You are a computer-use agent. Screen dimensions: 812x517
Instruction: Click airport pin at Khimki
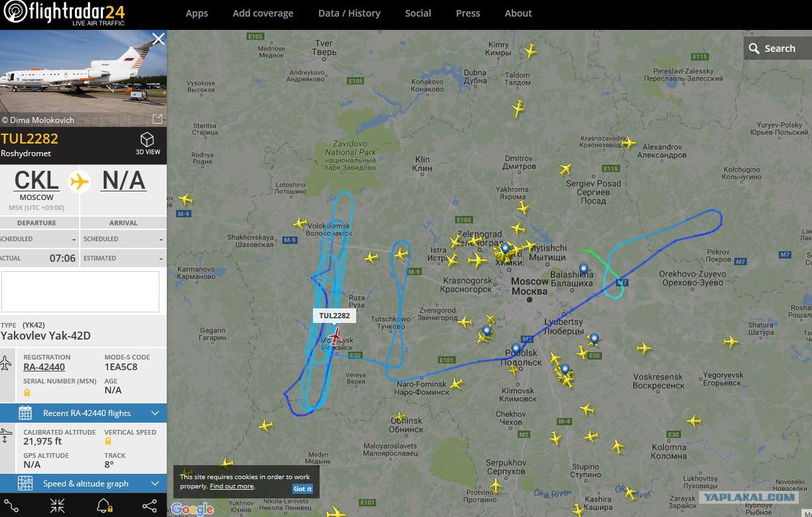click(x=505, y=249)
